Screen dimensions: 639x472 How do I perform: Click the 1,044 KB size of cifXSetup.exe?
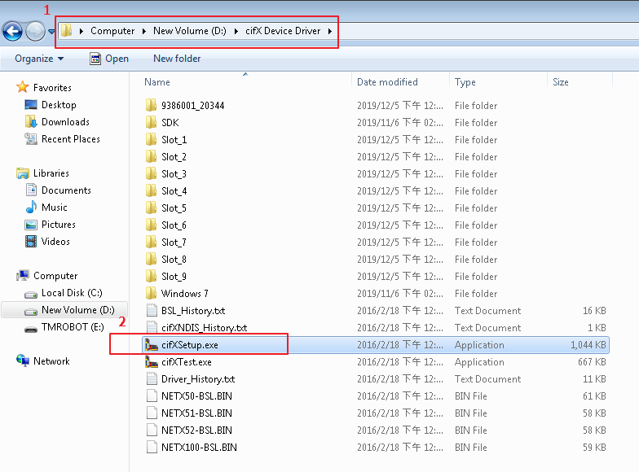588,345
